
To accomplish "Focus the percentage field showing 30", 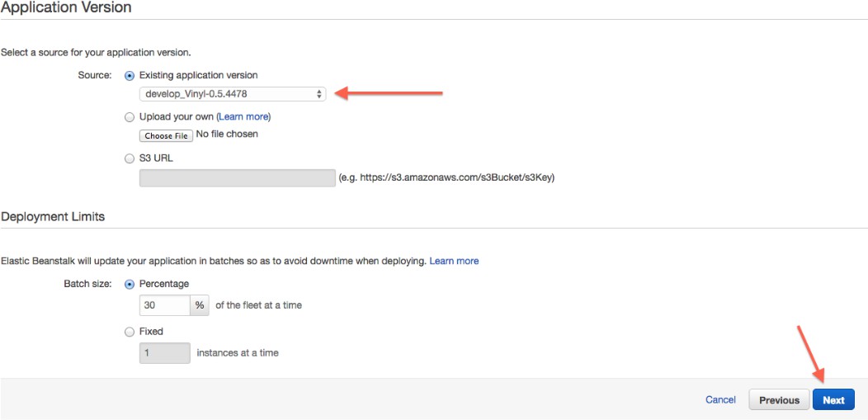I will (165, 305).
